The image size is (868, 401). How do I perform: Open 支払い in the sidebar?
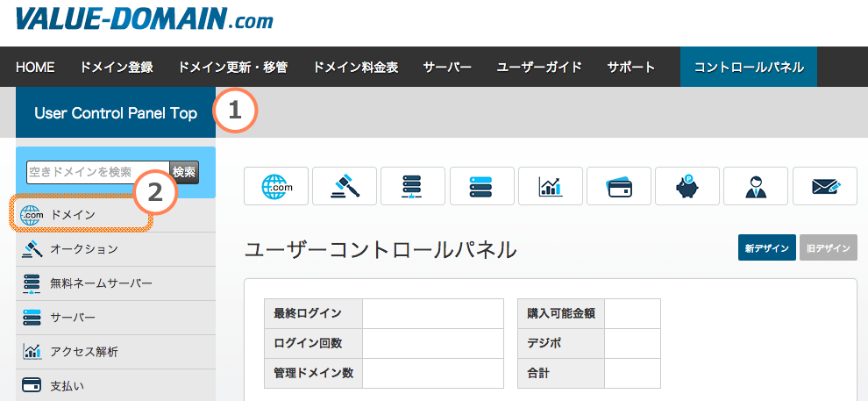116,385
